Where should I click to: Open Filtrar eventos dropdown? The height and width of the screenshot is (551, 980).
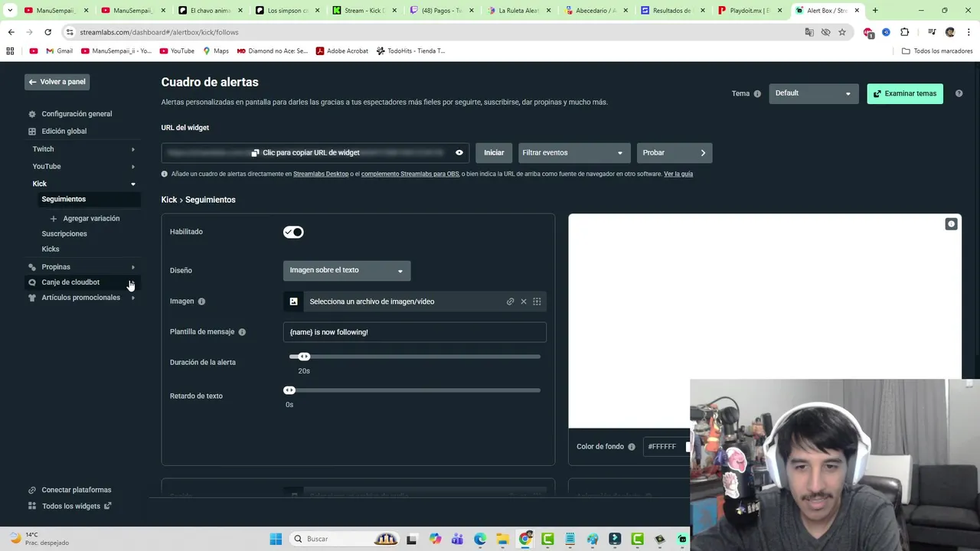574,153
